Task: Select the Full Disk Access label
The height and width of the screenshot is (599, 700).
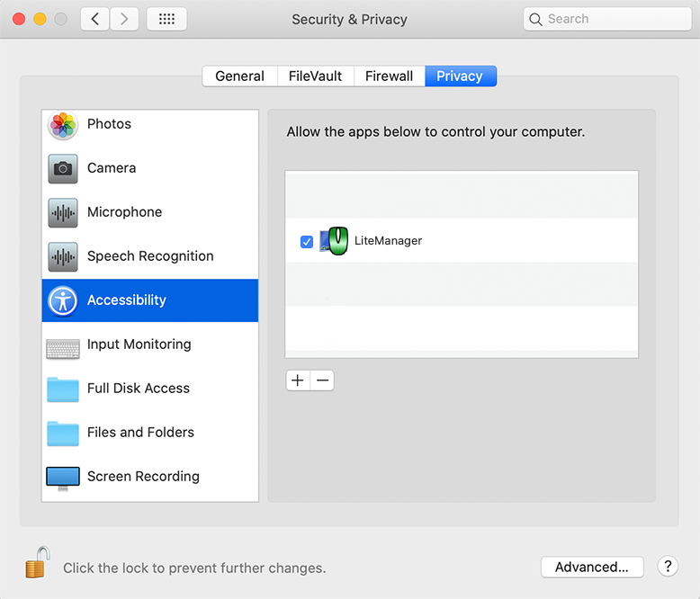Action: pos(139,389)
